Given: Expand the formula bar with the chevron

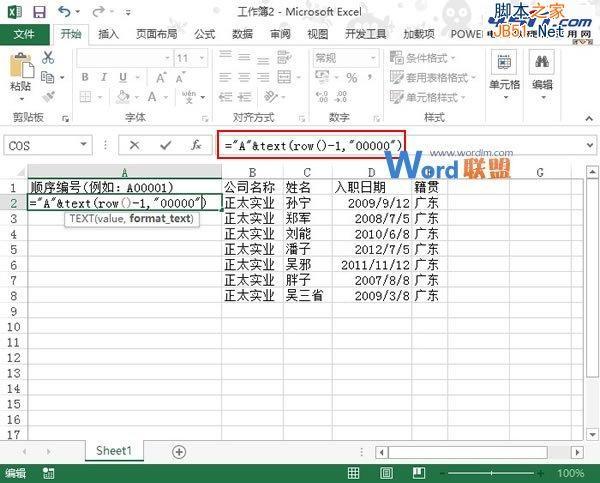Looking at the screenshot, I should [x=590, y=145].
